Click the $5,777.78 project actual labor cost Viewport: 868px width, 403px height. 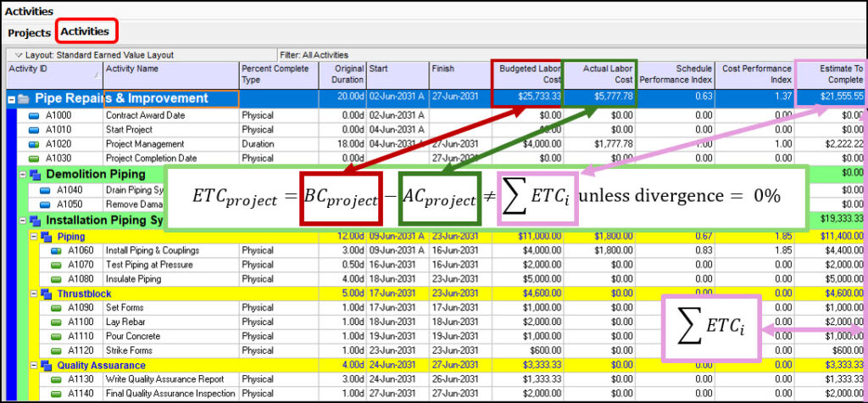click(614, 97)
